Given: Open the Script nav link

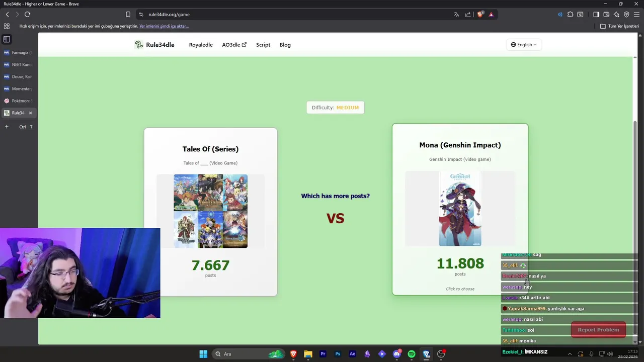Looking at the screenshot, I should (x=263, y=45).
